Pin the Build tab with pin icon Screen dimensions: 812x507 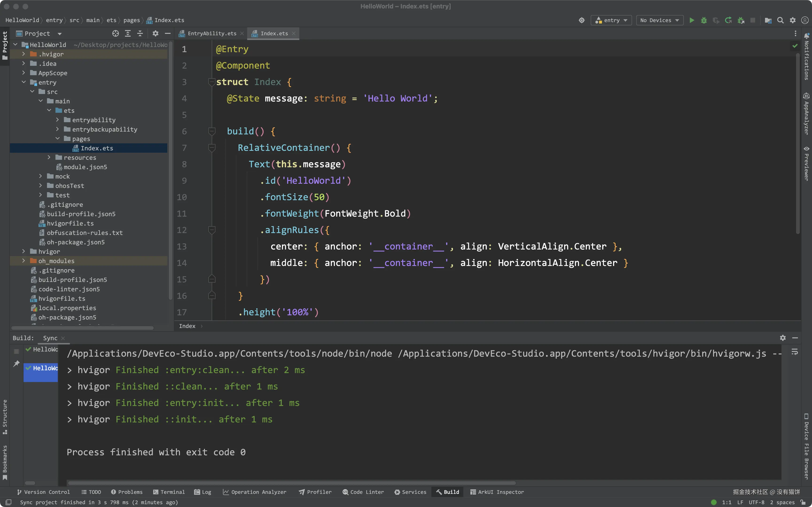(16, 364)
